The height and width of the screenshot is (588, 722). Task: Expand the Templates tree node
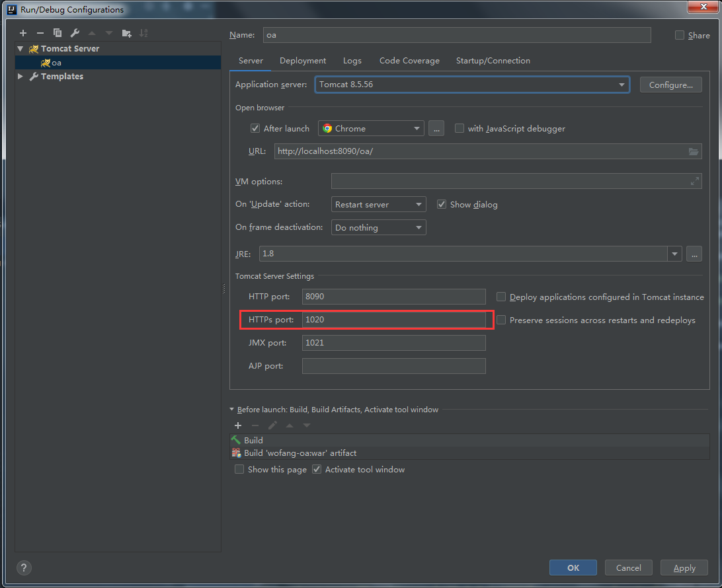coord(20,76)
